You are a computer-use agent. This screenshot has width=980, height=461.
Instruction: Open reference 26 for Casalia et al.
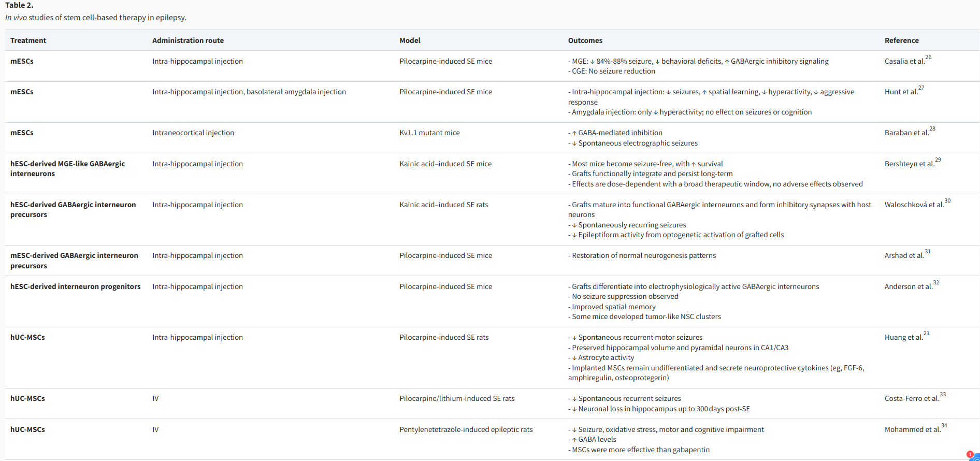[x=928, y=57]
